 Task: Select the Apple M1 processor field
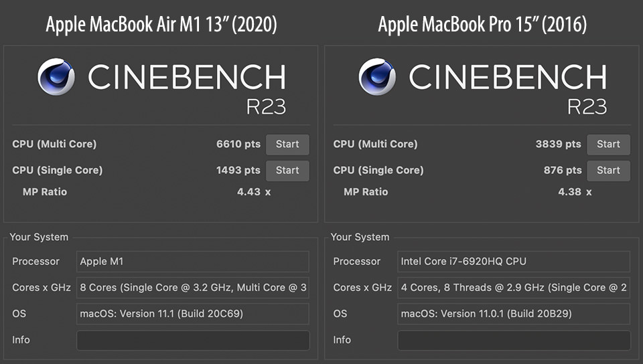(193, 262)
